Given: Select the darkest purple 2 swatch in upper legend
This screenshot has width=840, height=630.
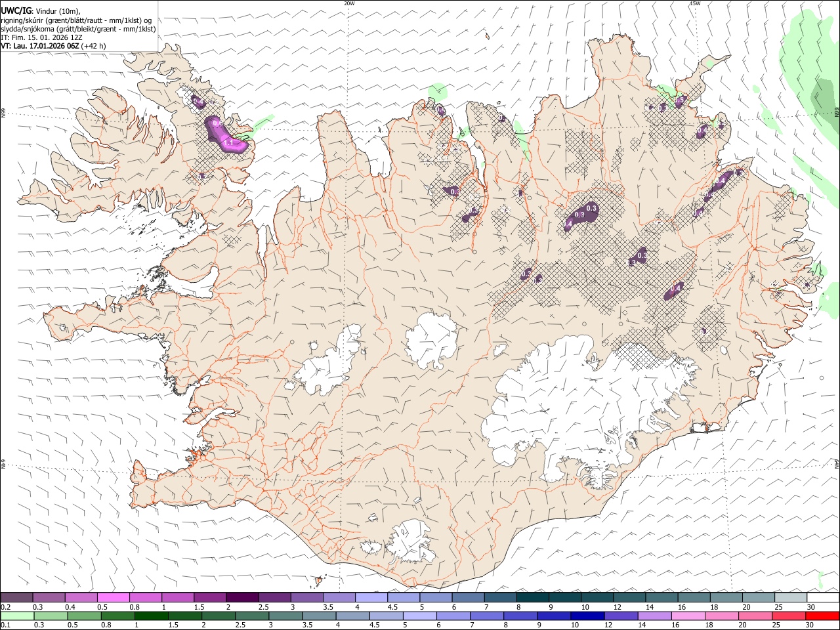Looking at the screenshot, I should coord(241,597).
